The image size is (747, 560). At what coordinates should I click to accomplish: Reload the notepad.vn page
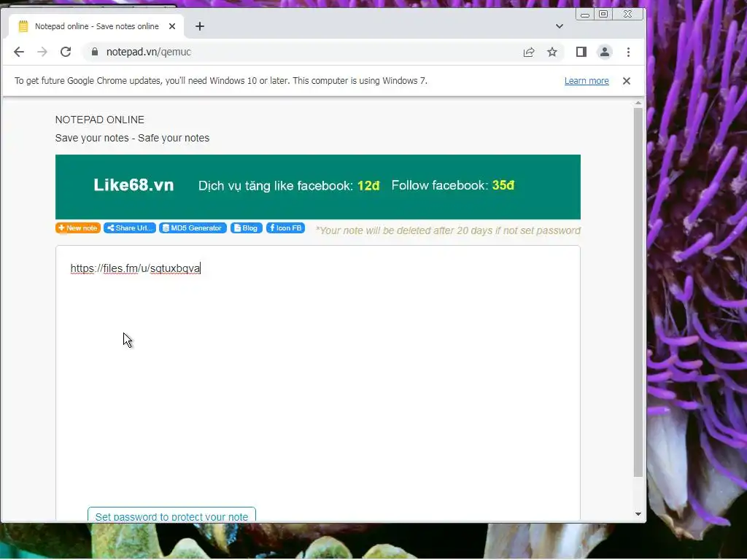coord(66,52)
